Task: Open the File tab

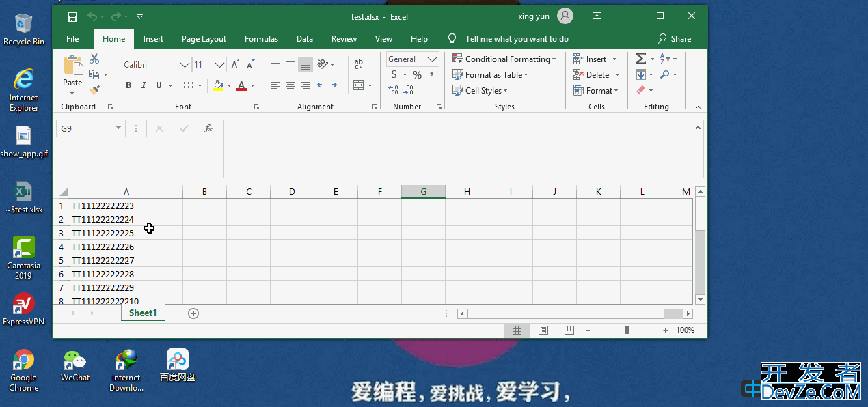Action: pyautogui.click(x=72, y=39)
